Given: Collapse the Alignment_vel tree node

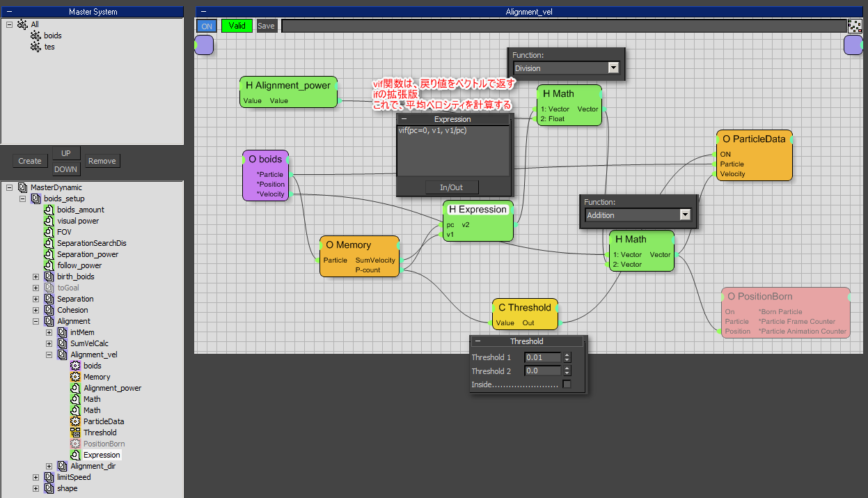Looking at the screenshot, I should click(49, 355).
